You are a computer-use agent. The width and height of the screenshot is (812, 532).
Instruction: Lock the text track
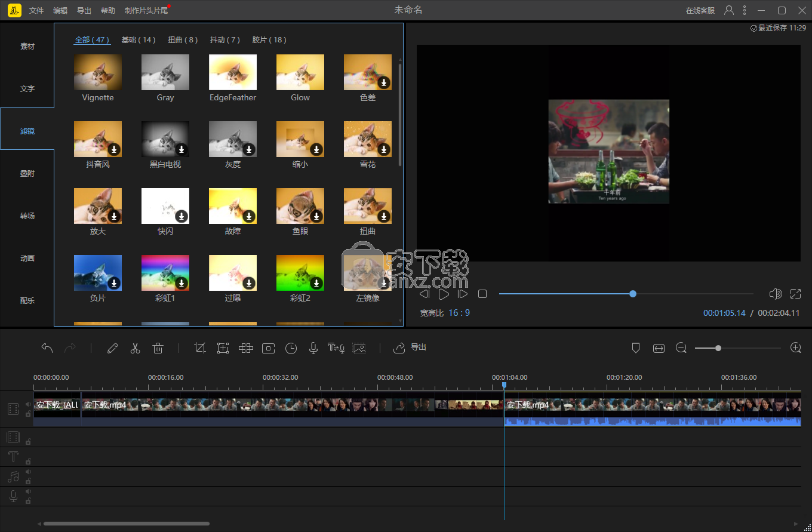point(28,461)
